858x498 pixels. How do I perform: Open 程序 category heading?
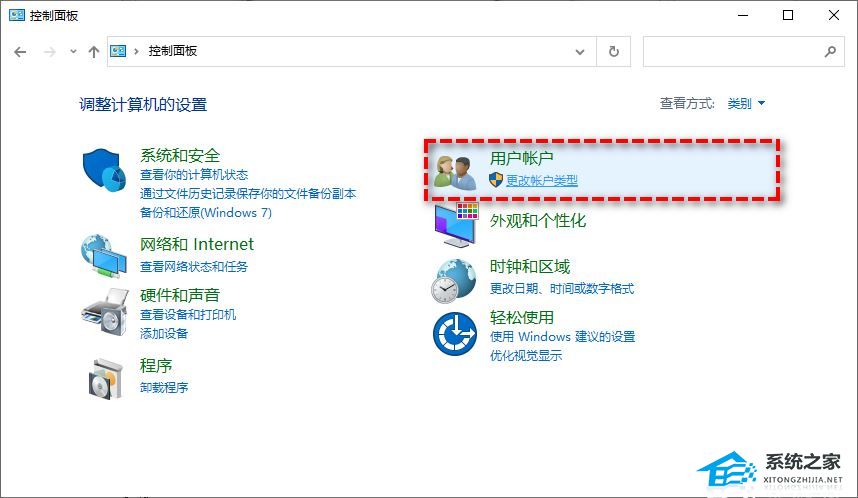(156, 366)
